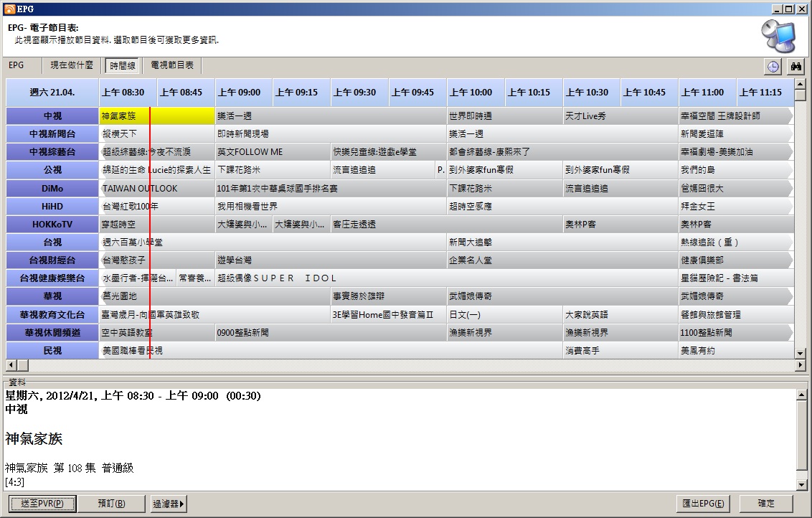Select the DiMo channel header
Image resolution: width=812 pixels, height=518 pixels.
point(52,189)
